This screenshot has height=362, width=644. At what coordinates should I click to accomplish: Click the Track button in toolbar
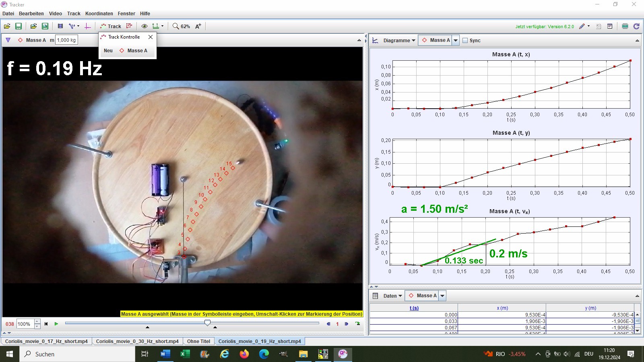tap(111, 26)
